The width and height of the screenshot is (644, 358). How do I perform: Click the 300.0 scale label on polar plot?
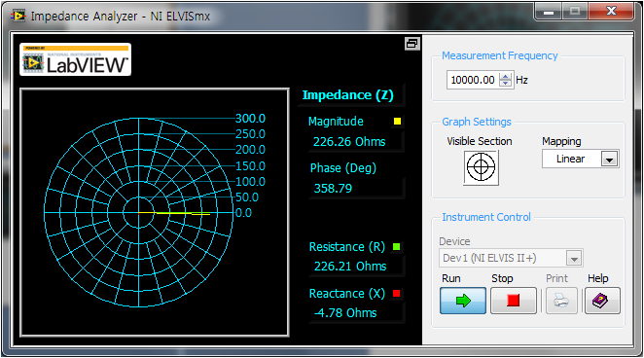[x=250, y=119]
